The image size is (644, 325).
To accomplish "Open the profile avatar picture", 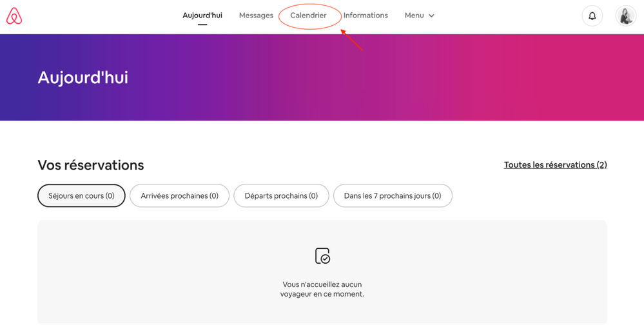I will click(625, 16).
